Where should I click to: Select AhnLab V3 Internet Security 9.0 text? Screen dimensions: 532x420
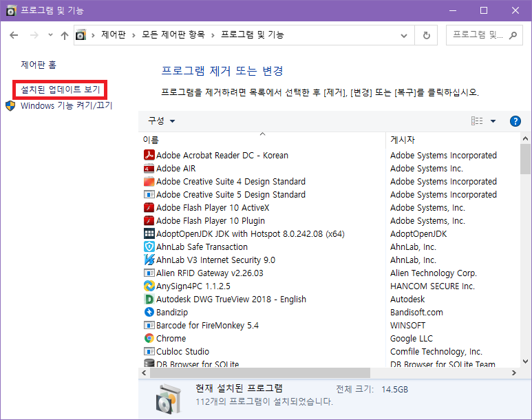216,260
